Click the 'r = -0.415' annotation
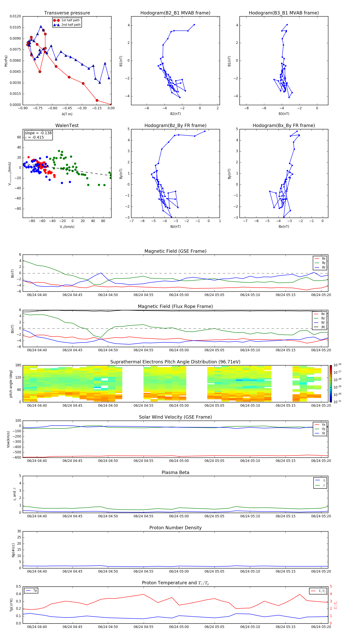351x644 pixels. 35,137
